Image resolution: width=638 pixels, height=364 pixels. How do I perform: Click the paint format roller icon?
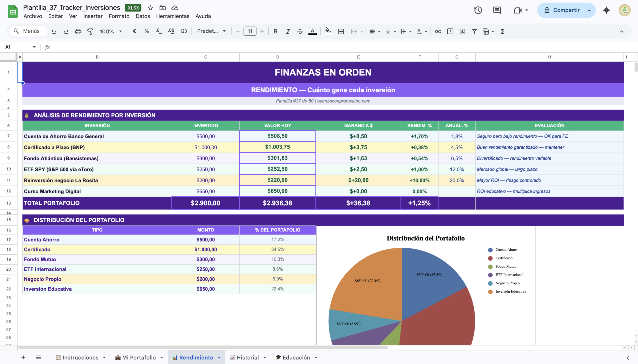pyautogui.click(x=90, y=31)
